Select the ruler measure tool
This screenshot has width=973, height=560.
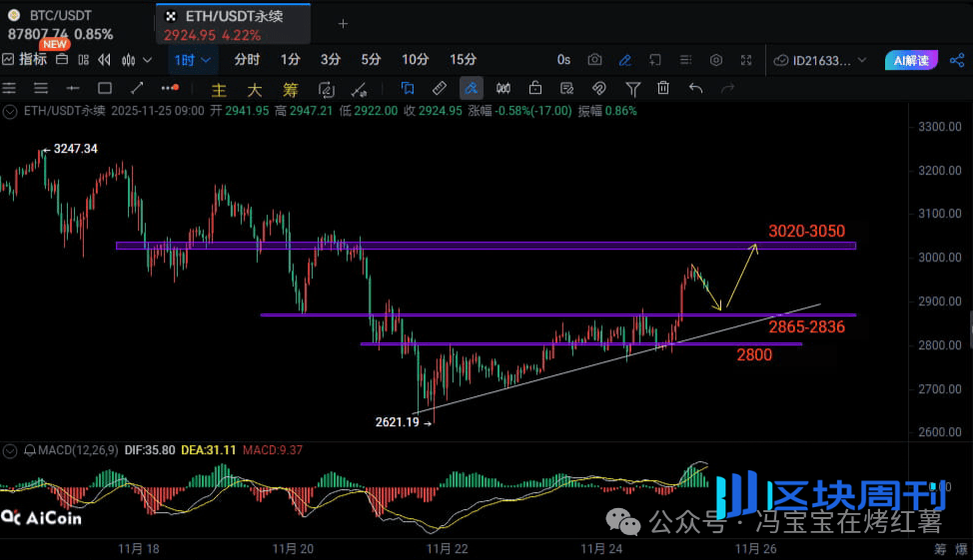(x=439, y=88)
